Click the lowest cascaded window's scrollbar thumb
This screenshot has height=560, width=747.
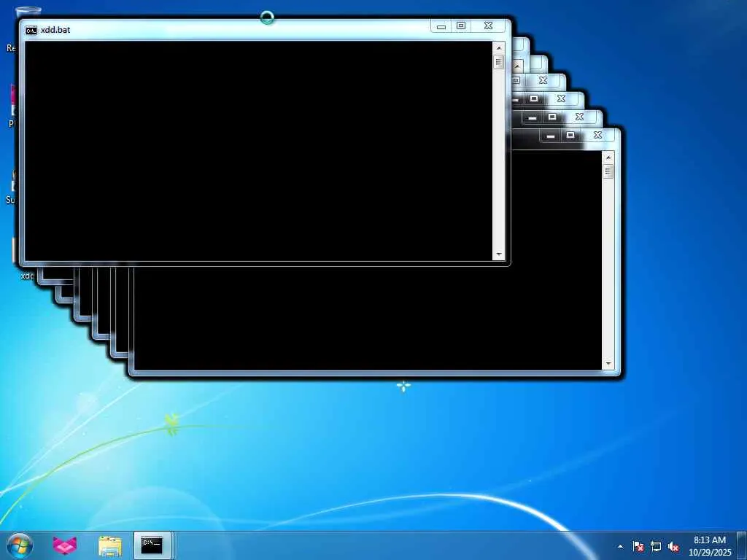point(608,171)
